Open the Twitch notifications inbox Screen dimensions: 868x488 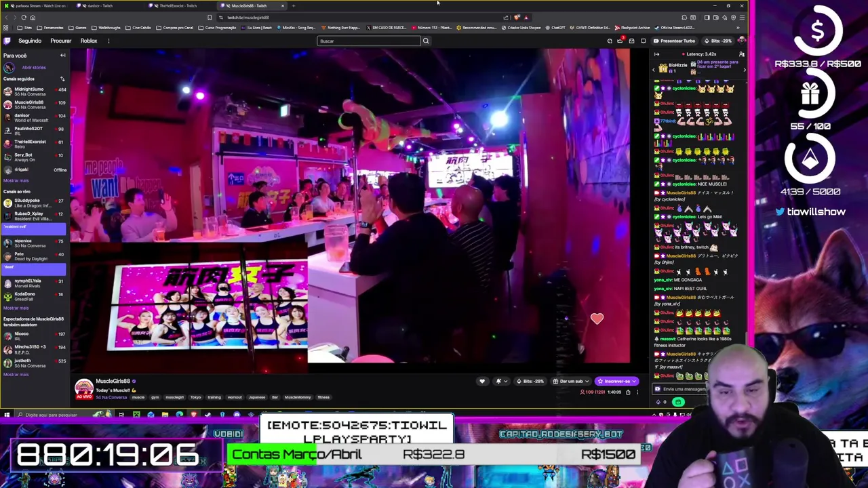pos(631,41)
